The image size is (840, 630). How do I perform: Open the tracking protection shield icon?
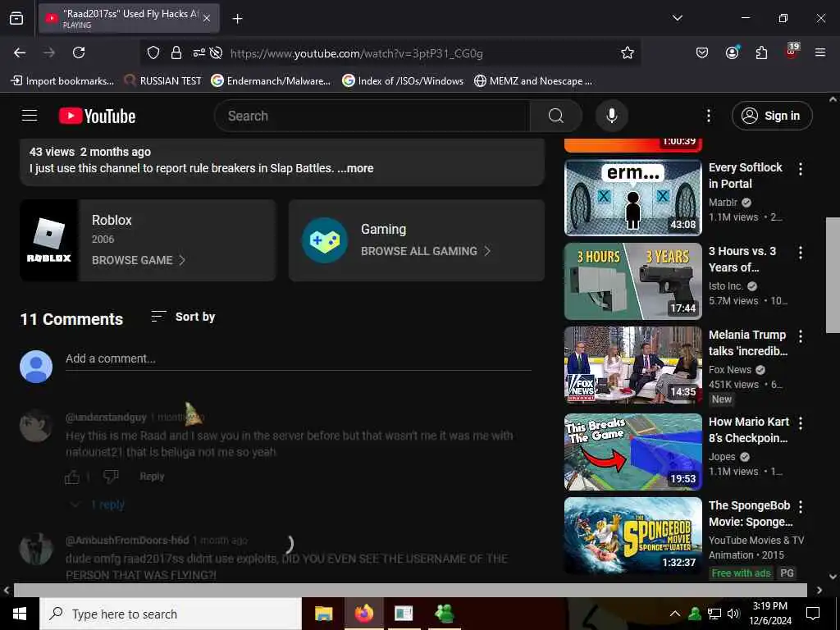pos(153,53)
